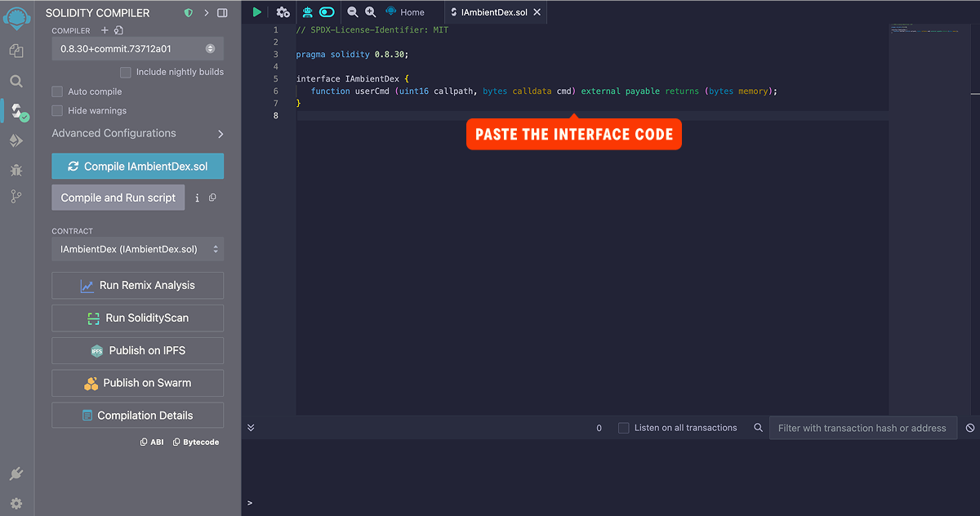Click Publish on Swarm

[x=137, y=383]
